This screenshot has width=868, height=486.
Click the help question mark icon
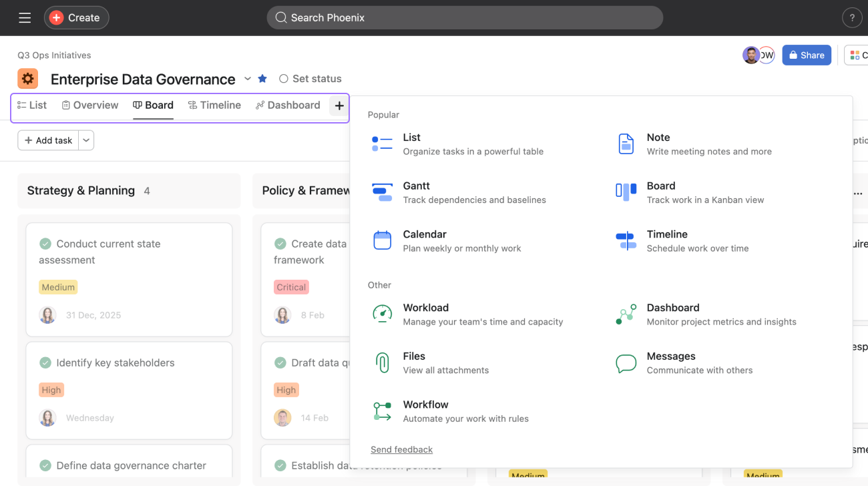tap(851, 18)
